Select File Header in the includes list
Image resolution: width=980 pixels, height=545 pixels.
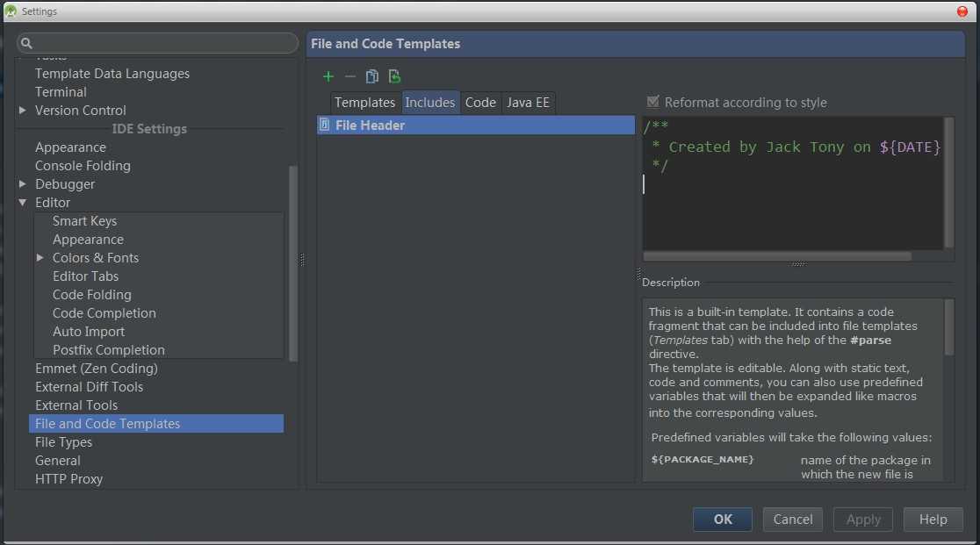476,125
